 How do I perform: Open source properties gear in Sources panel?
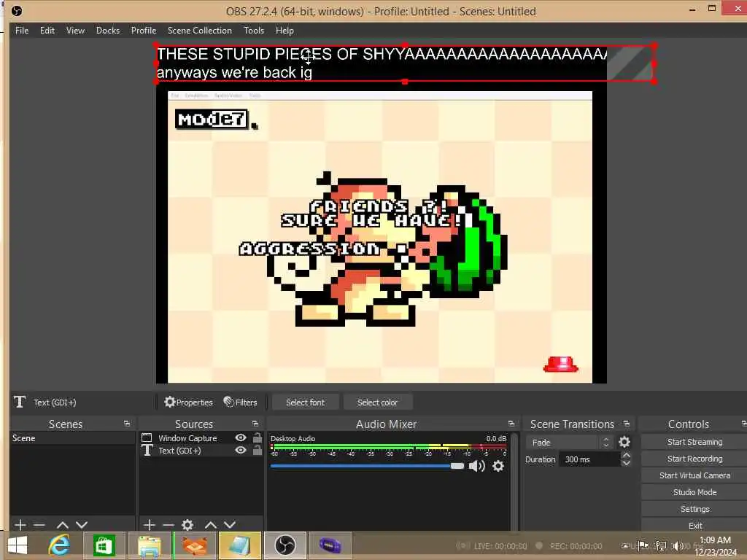(187, 525)
